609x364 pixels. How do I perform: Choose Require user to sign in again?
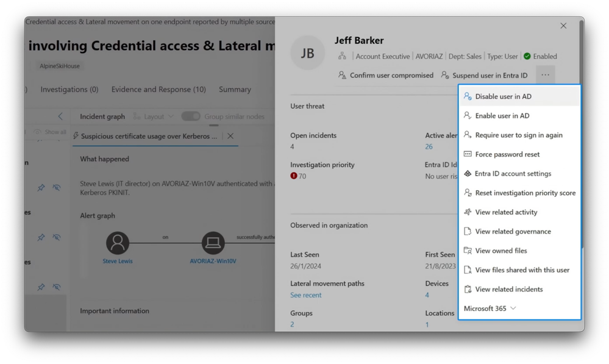click(x=519, y=135)
